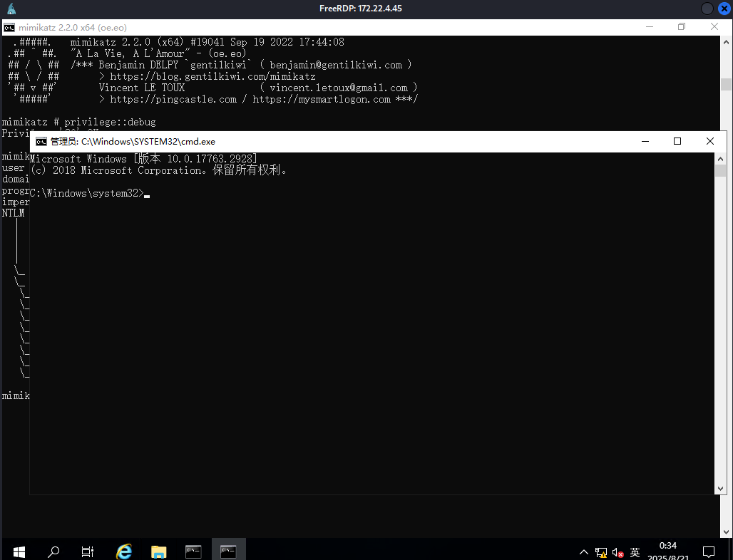Open mimikatz window system menu icon
This screenshot has width=733, height=560.
[9, 28]
